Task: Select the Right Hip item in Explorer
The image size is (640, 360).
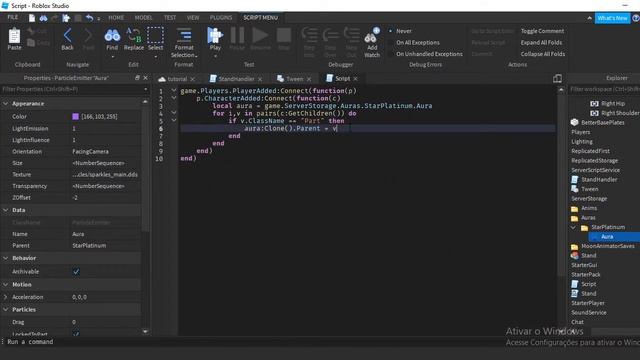Action: click(613, 104)
